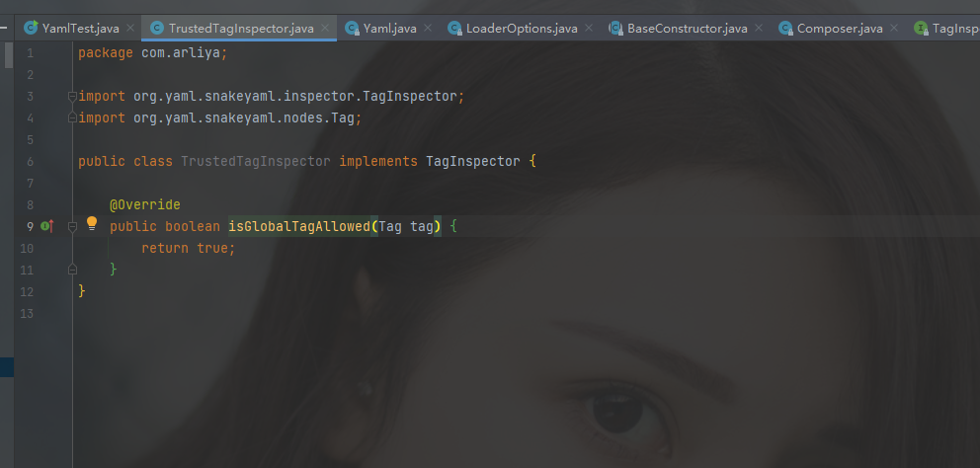Select the TrustedTagInspector.java tab
The image size is (980, 468).
(241, 28)
